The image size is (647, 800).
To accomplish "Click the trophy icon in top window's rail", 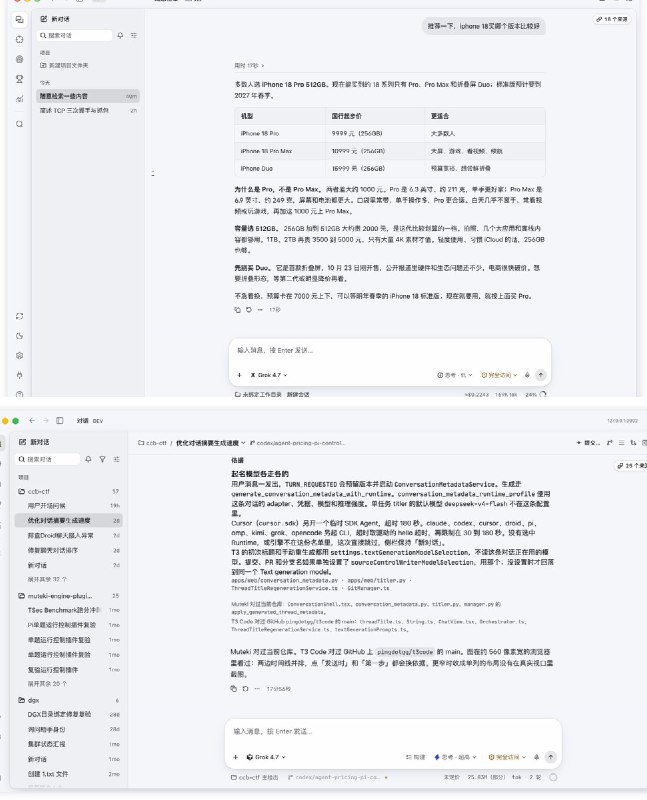I will (19, 79).
